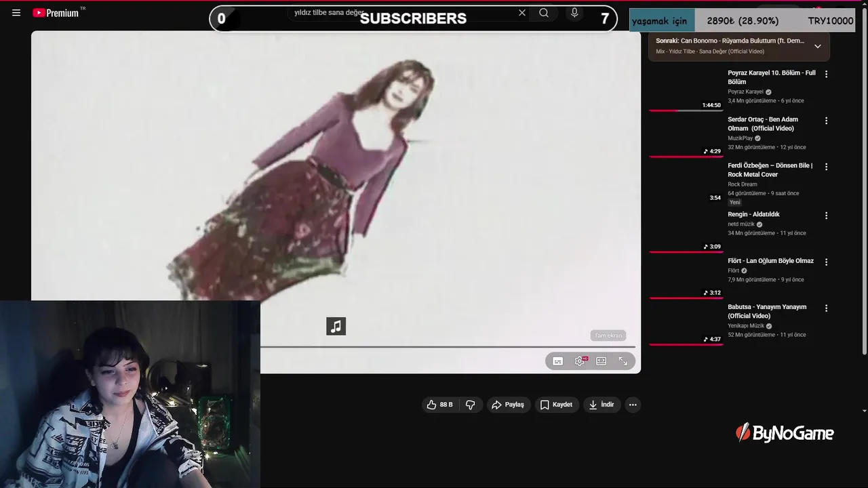Open Flört - Lan Oğlum Böyle Olmaz video

point(770,261)
